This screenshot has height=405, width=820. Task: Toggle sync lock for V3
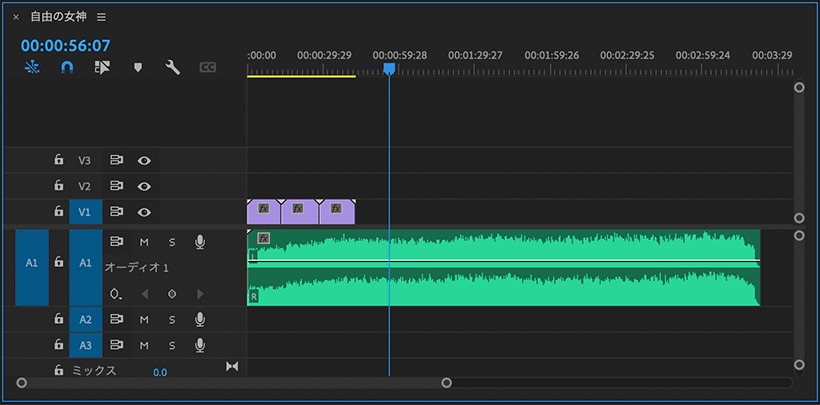[x=116, y=160]
